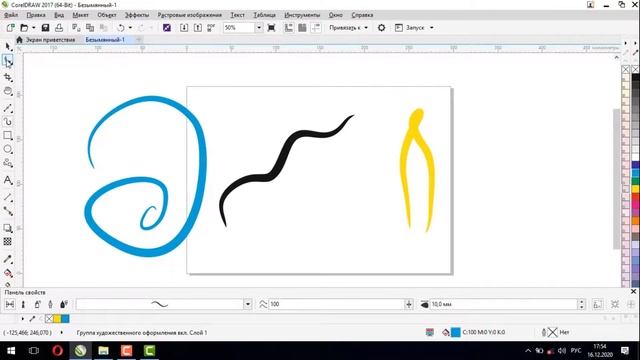Screen dimensions: 640x360
Task: Select the Transparency checkerboard tool
Action: coord(8,242)
